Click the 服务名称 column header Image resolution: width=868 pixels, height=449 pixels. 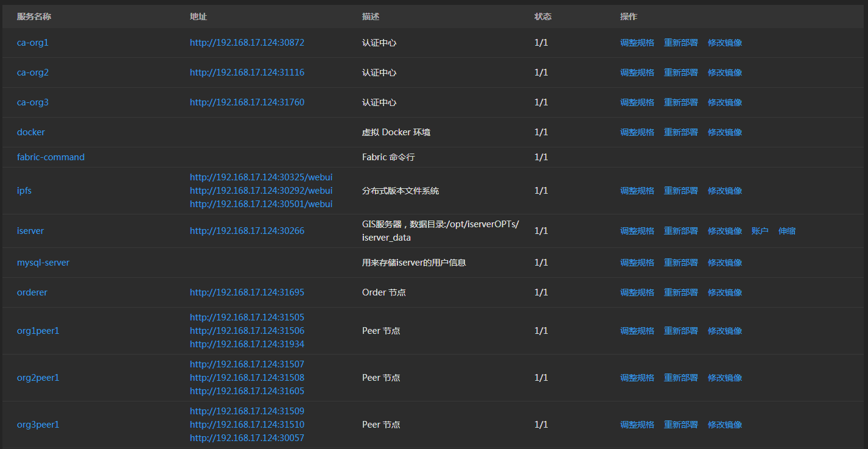tap(34, 16)
